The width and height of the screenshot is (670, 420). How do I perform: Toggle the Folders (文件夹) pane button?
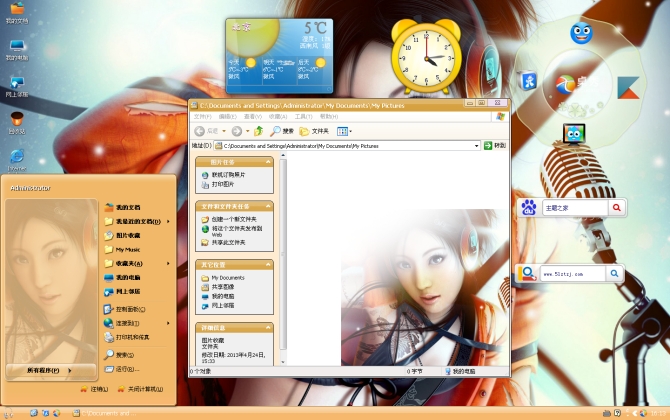314,131
